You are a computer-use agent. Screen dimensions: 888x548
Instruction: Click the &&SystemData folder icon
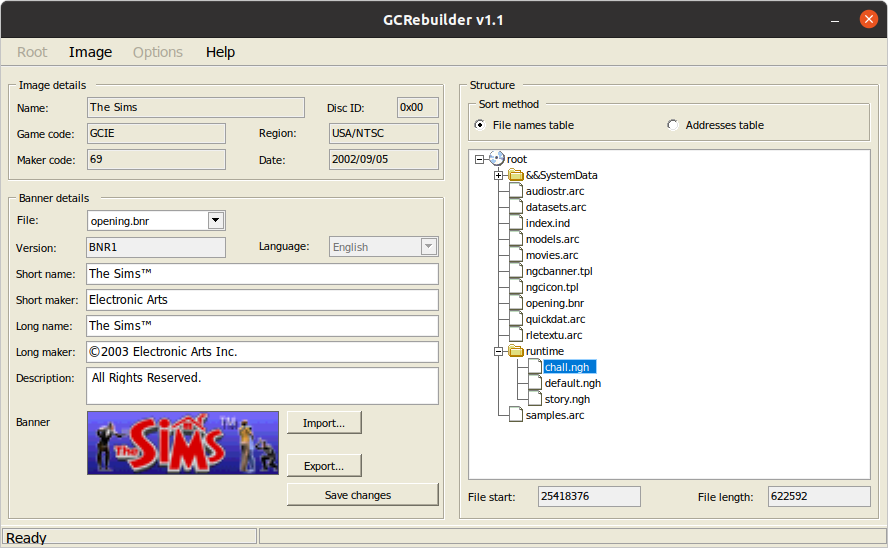[x=515, y=175]
